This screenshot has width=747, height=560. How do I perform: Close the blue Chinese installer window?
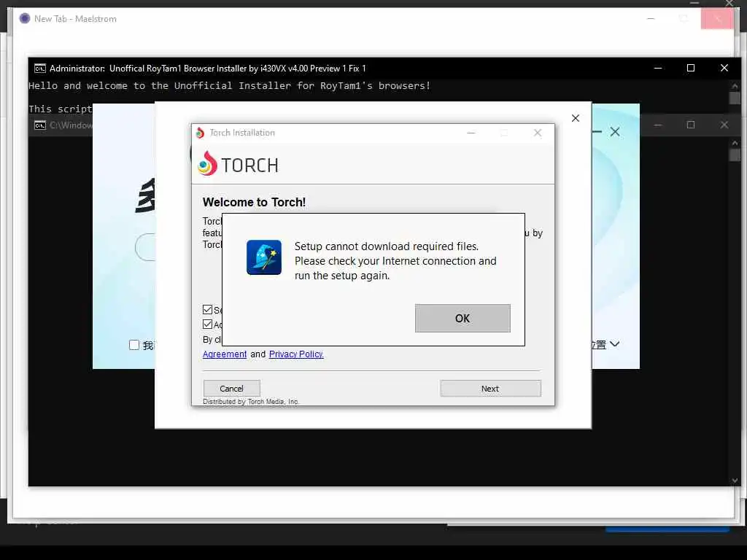[x=615, y=132]
